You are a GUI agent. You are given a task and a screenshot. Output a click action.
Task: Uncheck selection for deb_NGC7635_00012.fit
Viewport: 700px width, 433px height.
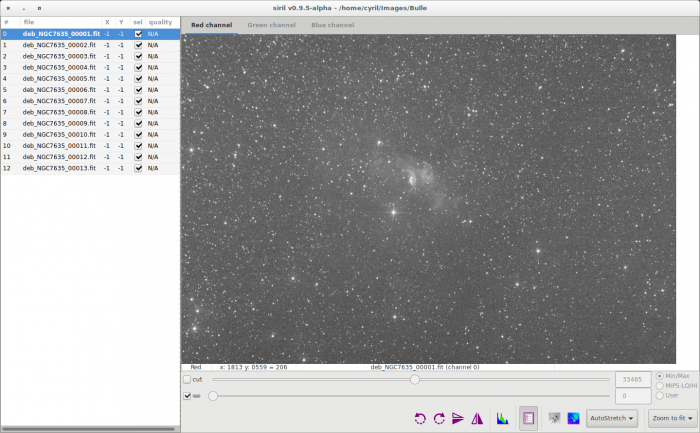[x=138, y=157]
